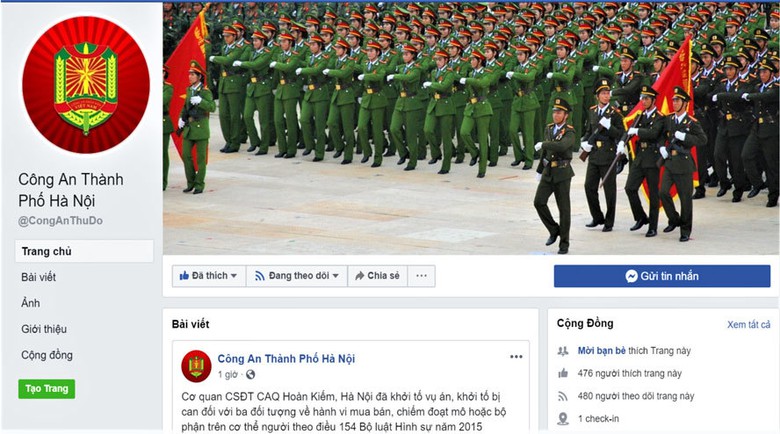Click the globe public visibility icon

coord(251,374)
